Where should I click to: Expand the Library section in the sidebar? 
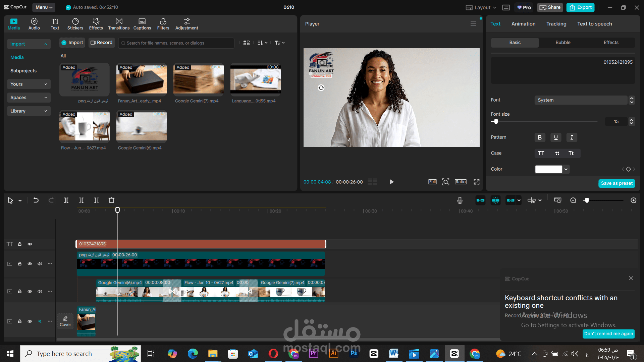click(x=29, y=111)
